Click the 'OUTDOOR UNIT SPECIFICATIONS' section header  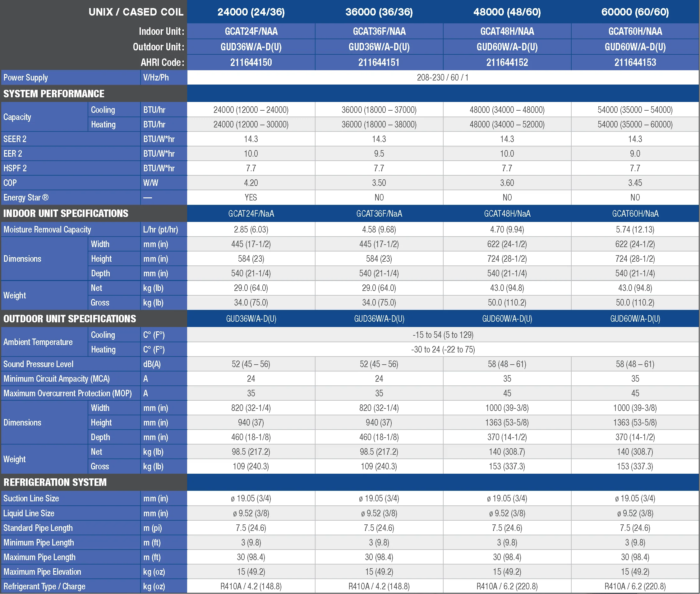coord(70,319)
